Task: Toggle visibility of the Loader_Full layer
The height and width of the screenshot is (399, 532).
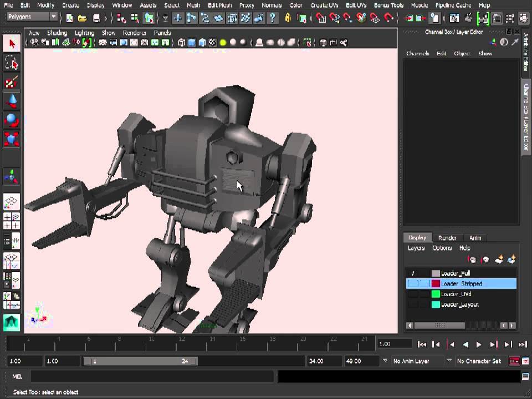Action: 413,273
